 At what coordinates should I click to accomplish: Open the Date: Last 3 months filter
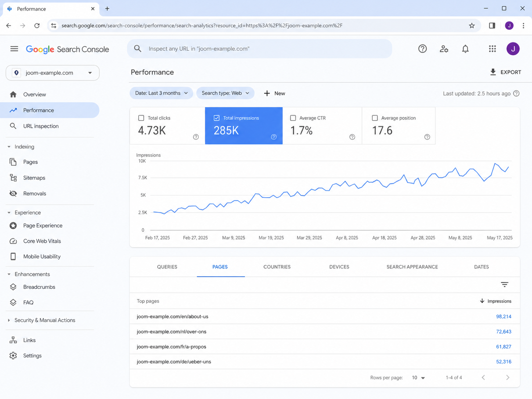(x=161, y=93)
